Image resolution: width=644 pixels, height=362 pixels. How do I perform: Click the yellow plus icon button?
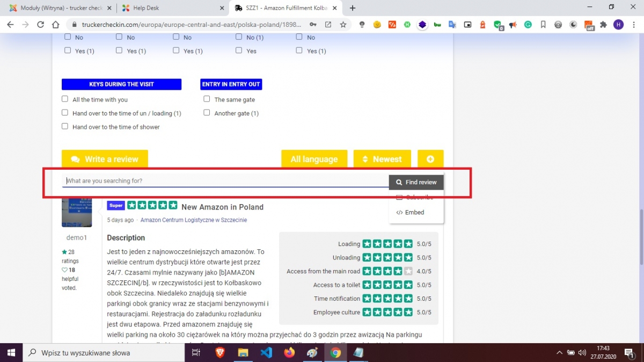430,159
